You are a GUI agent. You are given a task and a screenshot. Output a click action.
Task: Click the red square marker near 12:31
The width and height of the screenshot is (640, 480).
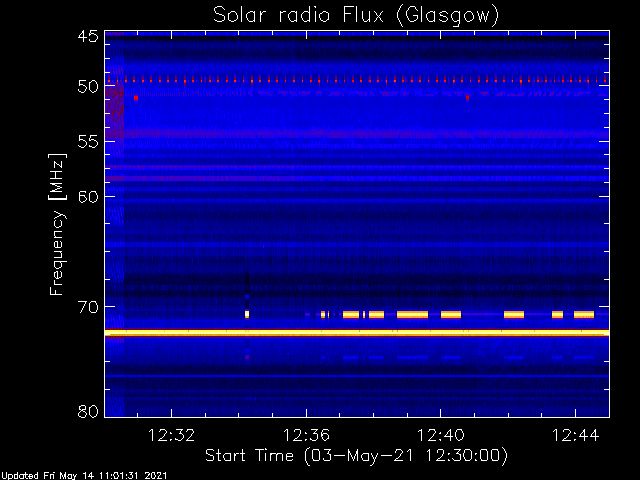coord(136,98)
